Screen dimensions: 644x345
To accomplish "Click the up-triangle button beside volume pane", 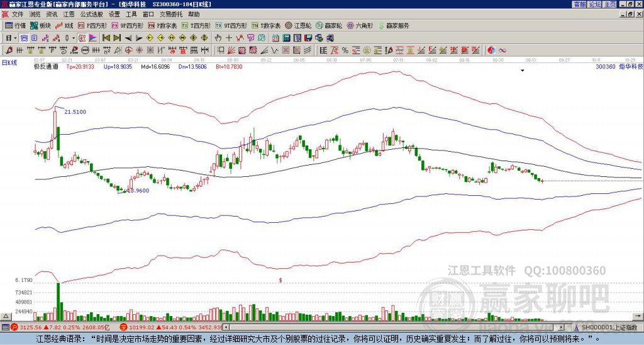I will (6, 317).
